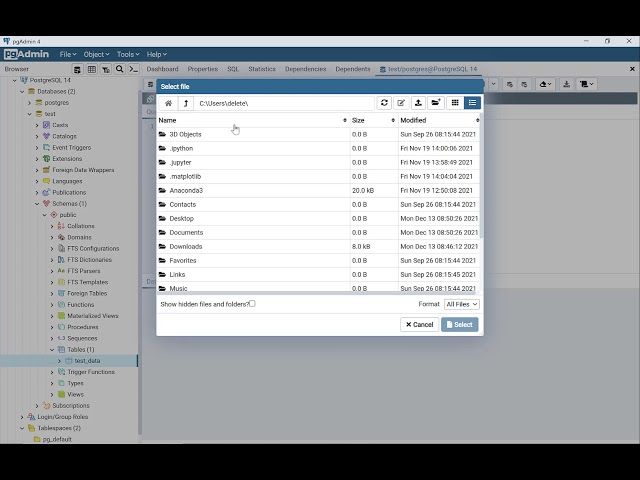Image resolution: width=640 pixels, height=480 pixels.
Task: Click the Links folder name
Action: 177,275
